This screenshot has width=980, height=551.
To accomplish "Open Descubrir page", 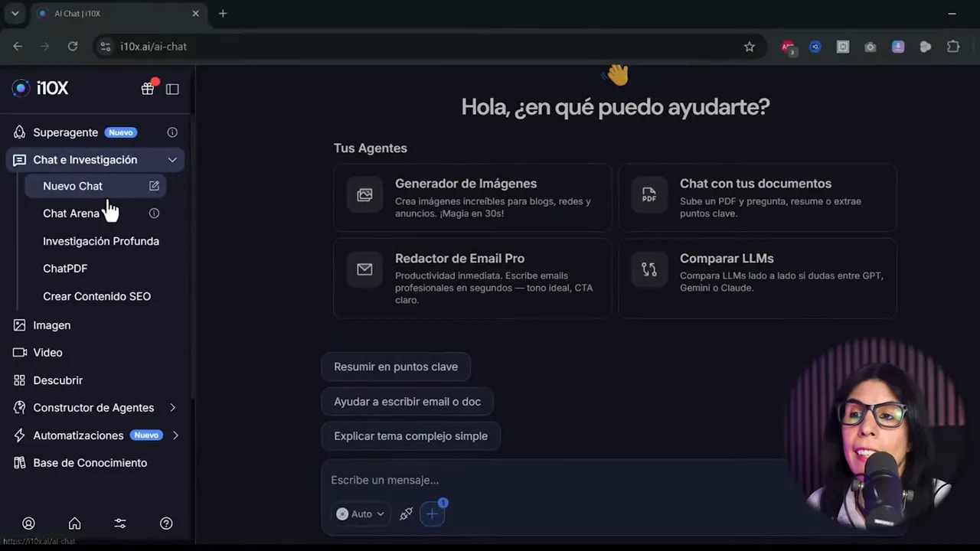I will [x=57, y=380].
